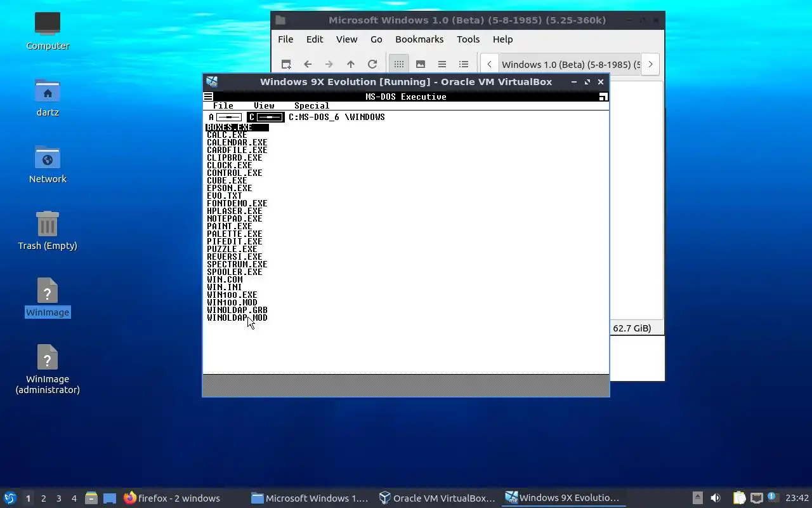Open dartz home folder icon
The height and width of the screenshot is (508, 812).
(x=48, y=97)
